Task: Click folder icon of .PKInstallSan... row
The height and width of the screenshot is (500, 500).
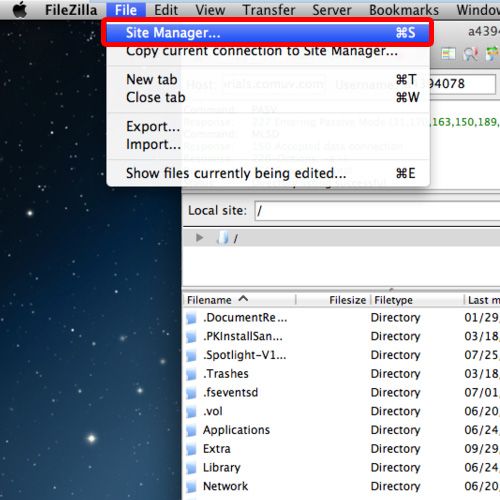Action: [x=192, y=337]
